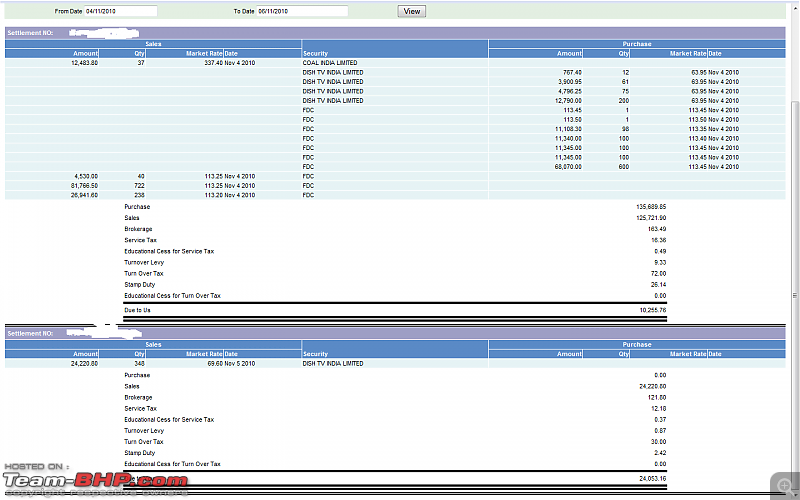Click the To Date input field
800x500 pixels.
pos(302,11)
